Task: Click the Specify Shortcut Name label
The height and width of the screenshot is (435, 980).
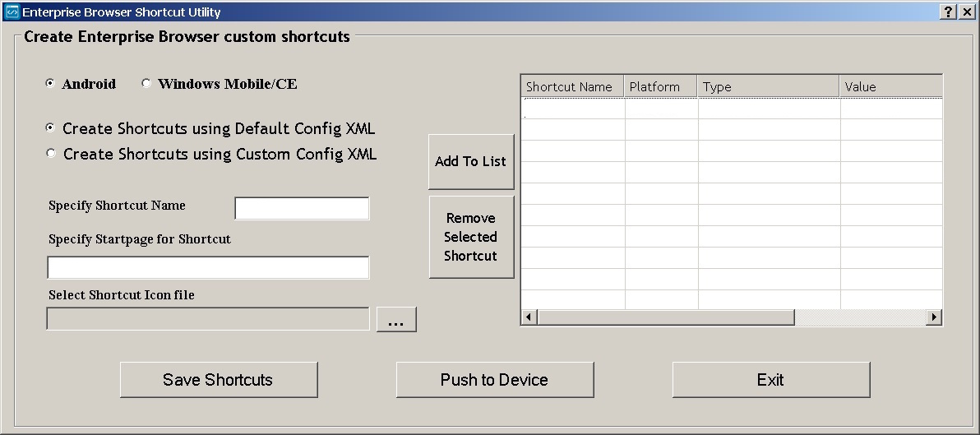Action: (117, 206)
